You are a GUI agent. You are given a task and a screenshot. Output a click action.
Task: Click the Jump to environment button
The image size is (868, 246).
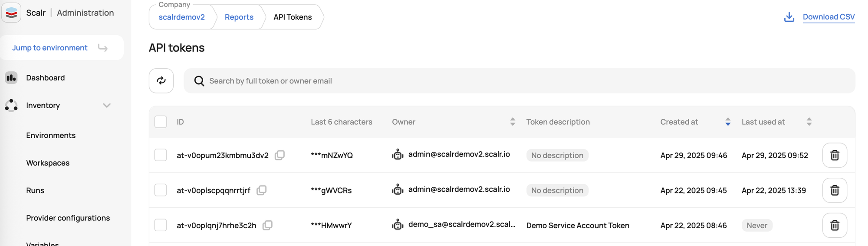[x=62, y=48]
